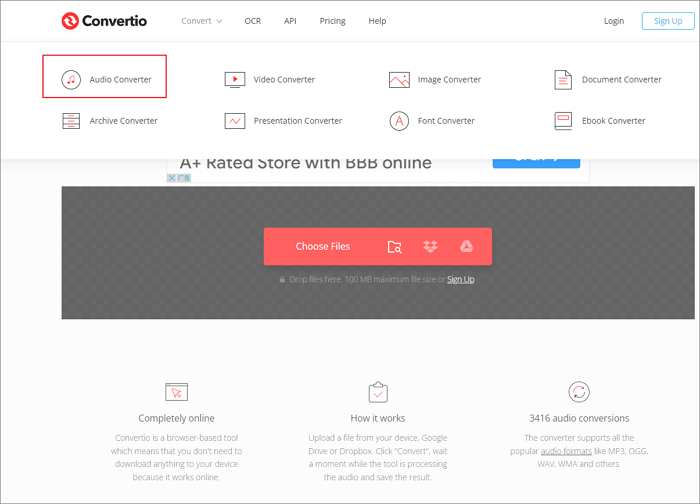This screenshot has height=504, width=700.
Task: Select Video Converter label
Action: click(284, 79)
